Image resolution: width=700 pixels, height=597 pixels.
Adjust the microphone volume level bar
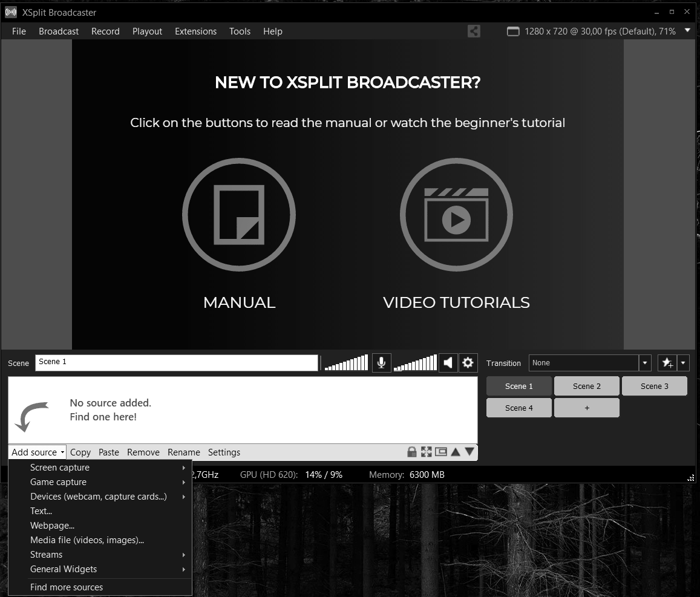point(345,362)
